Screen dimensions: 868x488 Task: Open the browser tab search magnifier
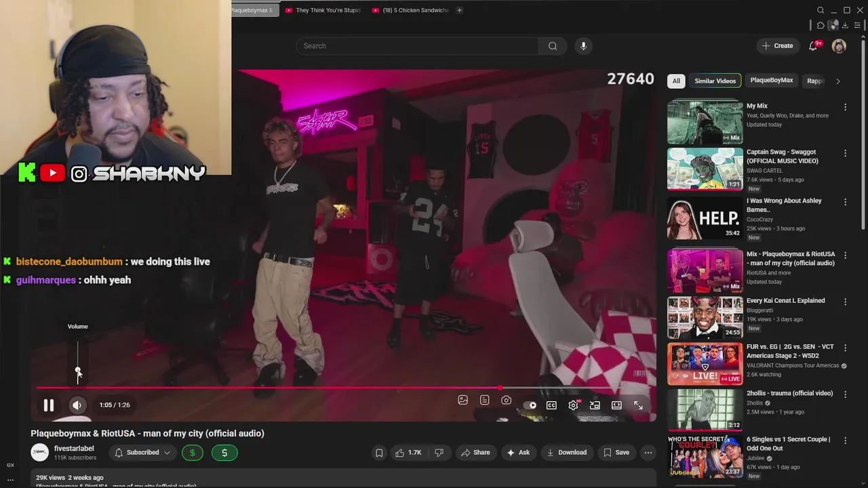821,10
